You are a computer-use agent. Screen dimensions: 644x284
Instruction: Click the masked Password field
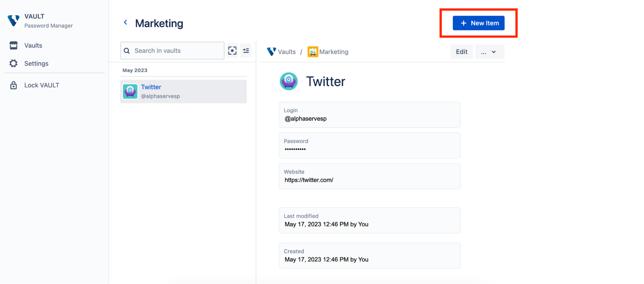click(x=370, y=146)
